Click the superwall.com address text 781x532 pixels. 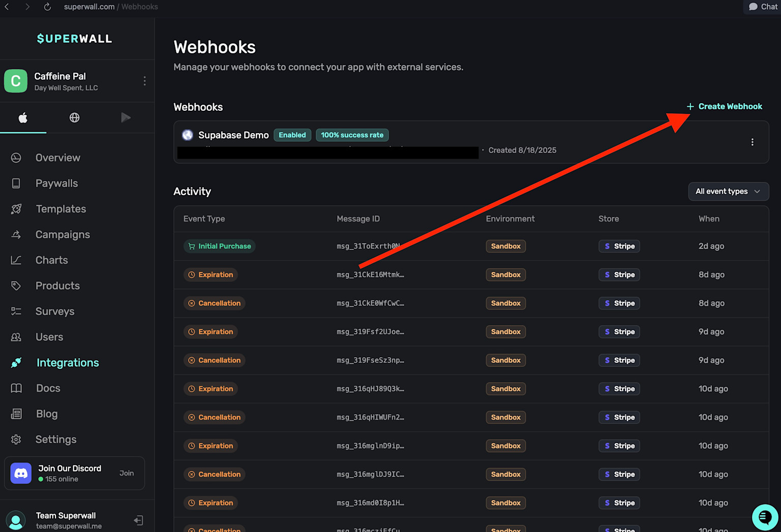coord(89,7)
